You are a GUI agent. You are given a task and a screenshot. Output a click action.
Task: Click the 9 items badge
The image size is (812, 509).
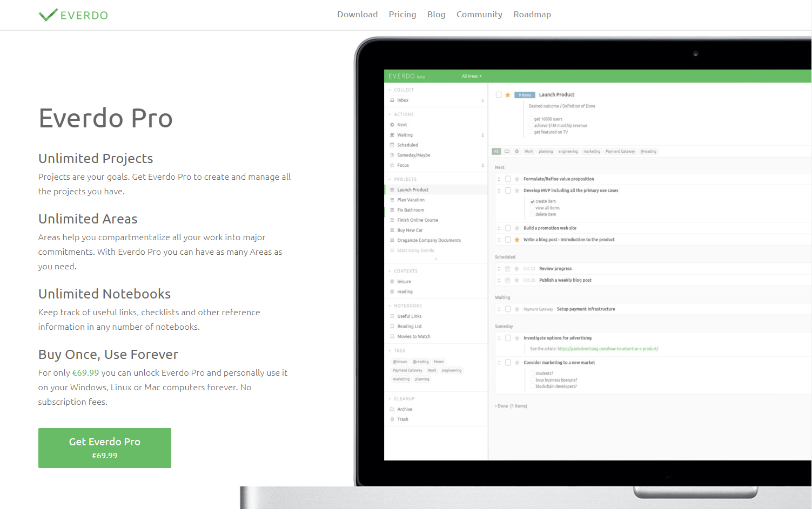coord(525,95)
